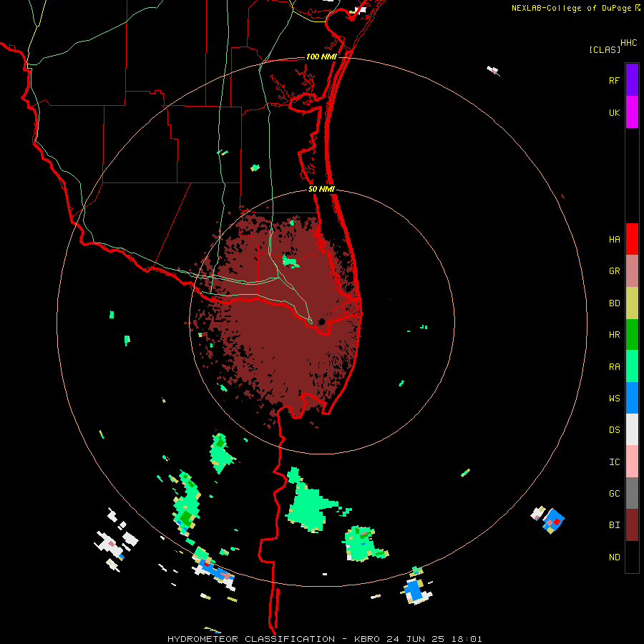Click the 'KBRO' station identifier in footer

(x=367, y=639)
